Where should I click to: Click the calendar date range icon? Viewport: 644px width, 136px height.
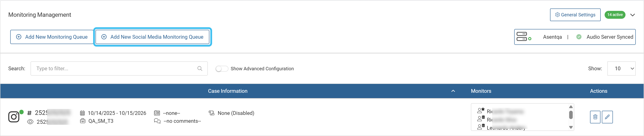coord(82,113)
